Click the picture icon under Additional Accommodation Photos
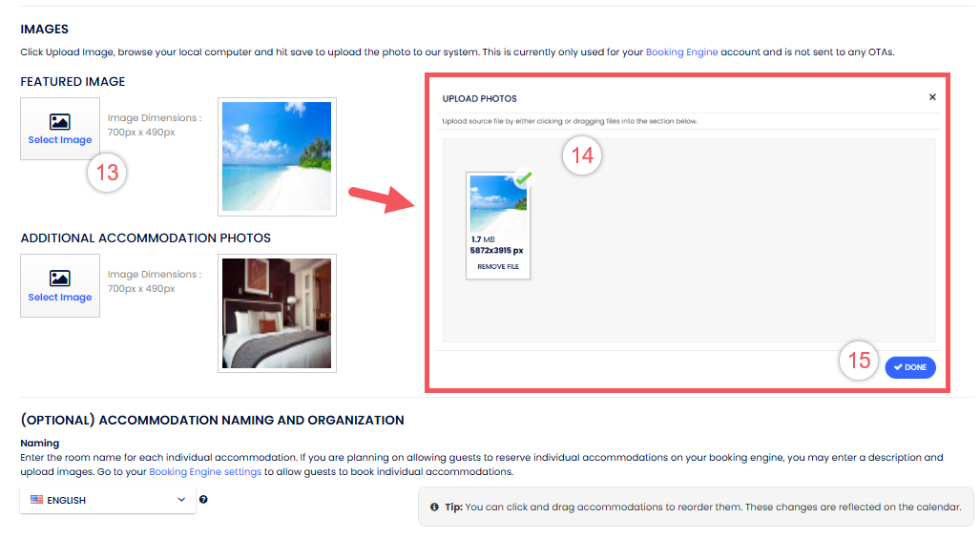 coord(60,279)
